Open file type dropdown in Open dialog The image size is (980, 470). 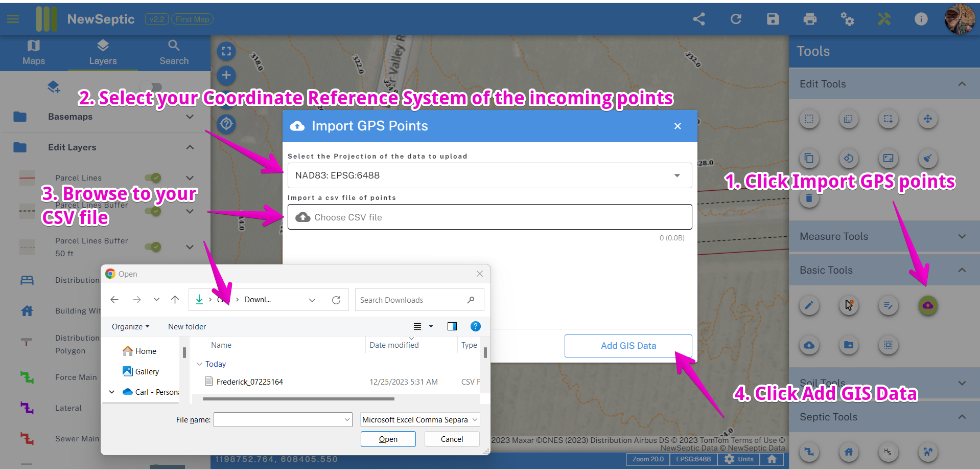420,420
